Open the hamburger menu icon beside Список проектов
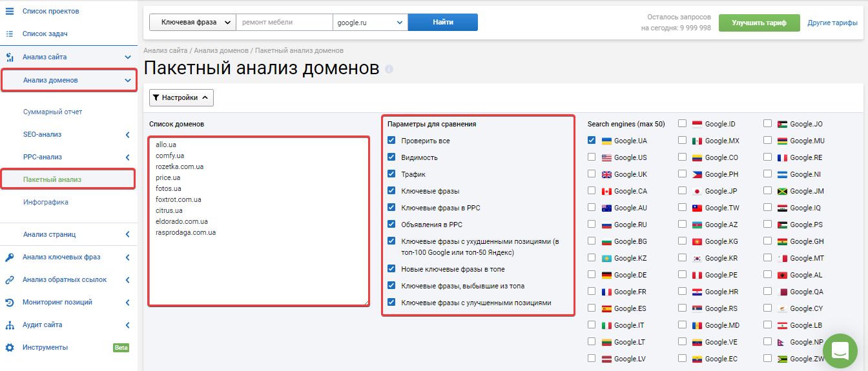This screenshot has height=371, width=868. point(10,12)
